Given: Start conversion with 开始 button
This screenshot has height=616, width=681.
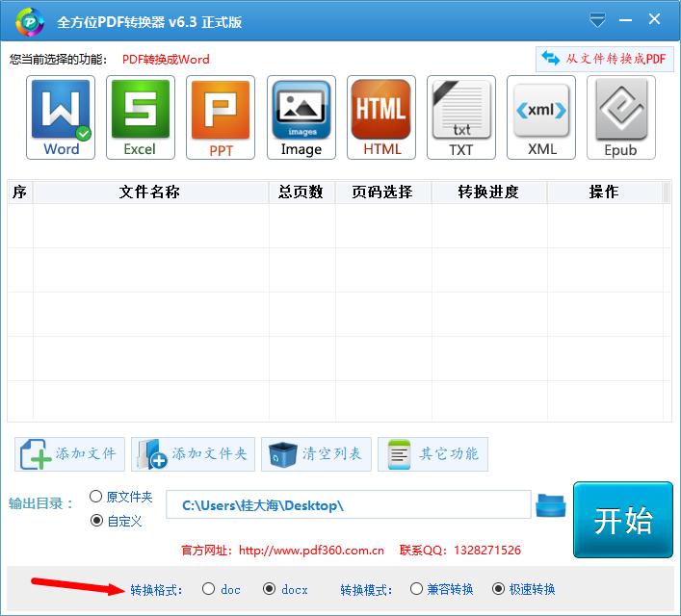Looking at the screenshot, I should tap(623, 520).
